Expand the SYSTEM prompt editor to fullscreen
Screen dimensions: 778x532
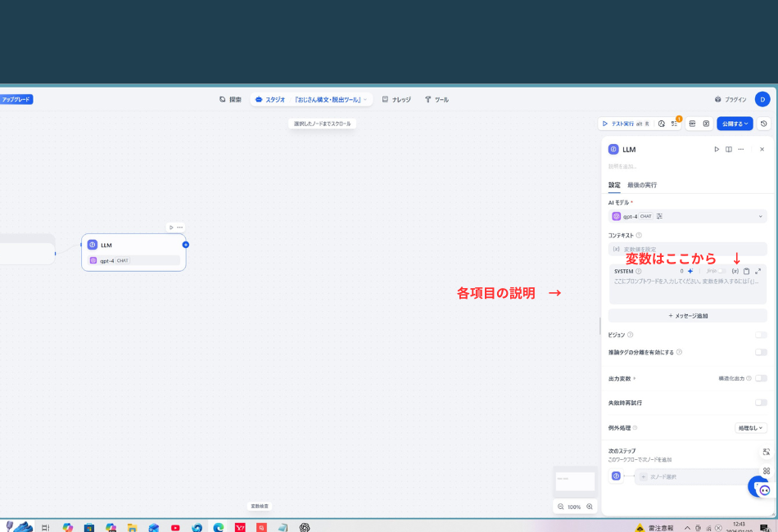tap(758, 271)
